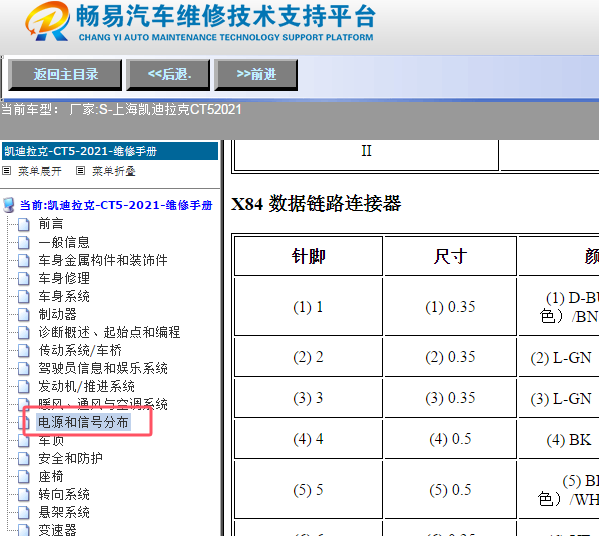Click the page icon beside 传动系统/车桥
599x536 pixels.
point(24,351)
